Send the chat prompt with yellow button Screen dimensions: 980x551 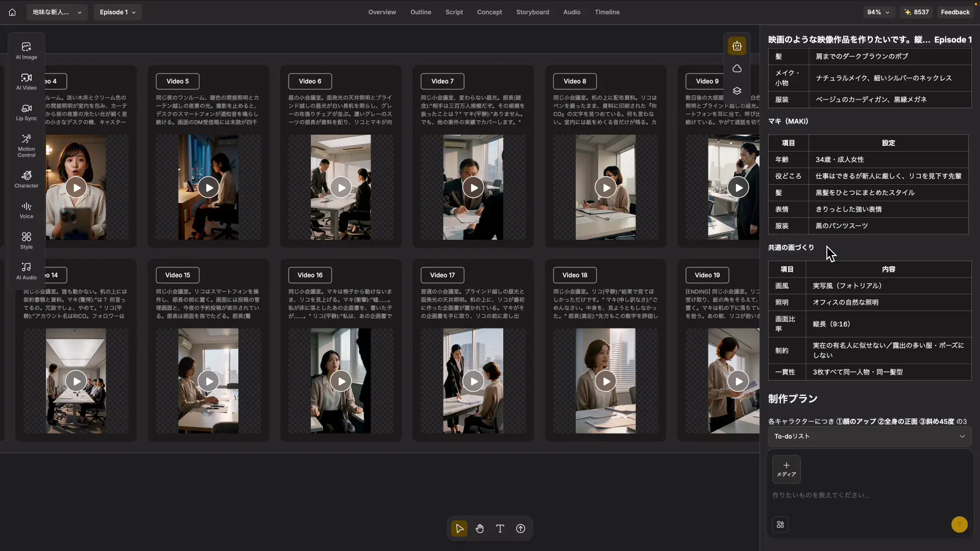click(960, 524)
